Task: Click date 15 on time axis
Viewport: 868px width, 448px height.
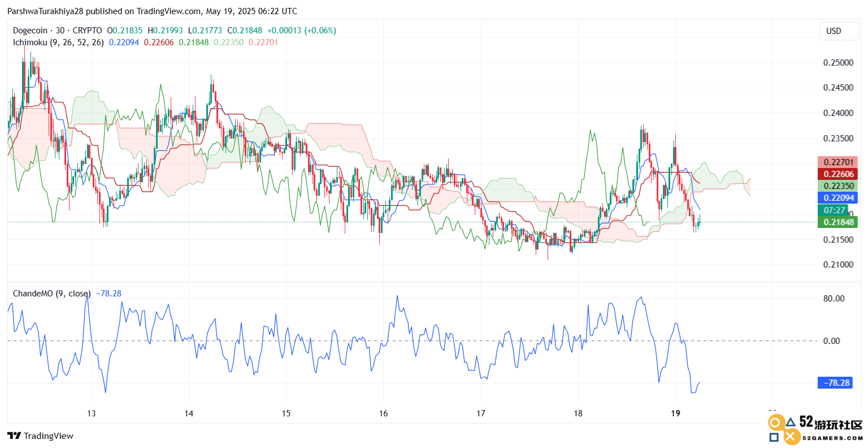Action: (286, 413)
